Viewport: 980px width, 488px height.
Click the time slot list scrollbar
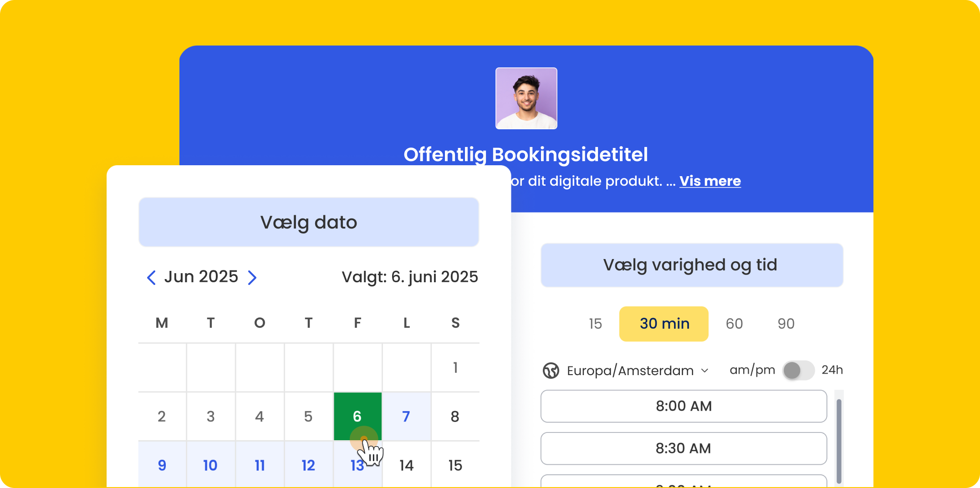coord(839,439)
